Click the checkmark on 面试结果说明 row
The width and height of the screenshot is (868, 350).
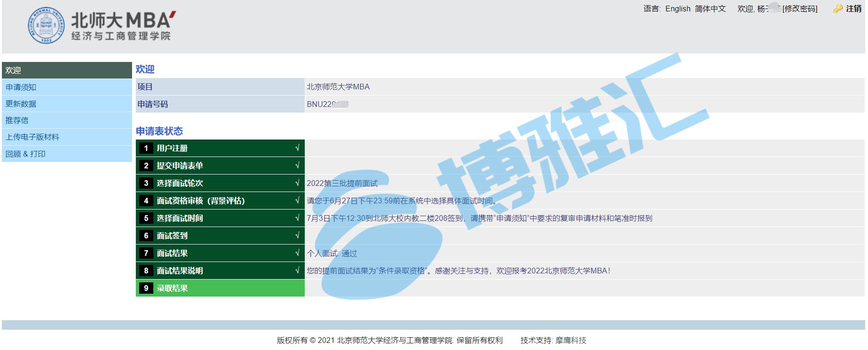[297, 271]
